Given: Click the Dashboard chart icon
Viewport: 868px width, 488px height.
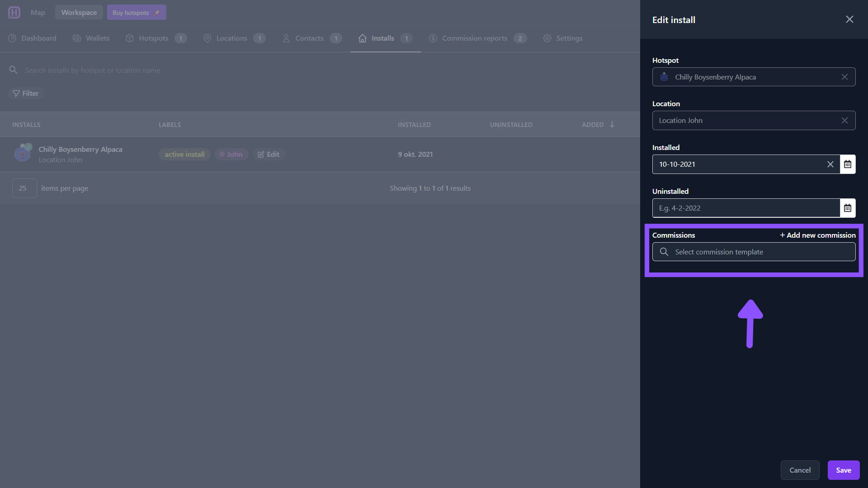Looking at the screenshot, I should click(x=13, y=38).
